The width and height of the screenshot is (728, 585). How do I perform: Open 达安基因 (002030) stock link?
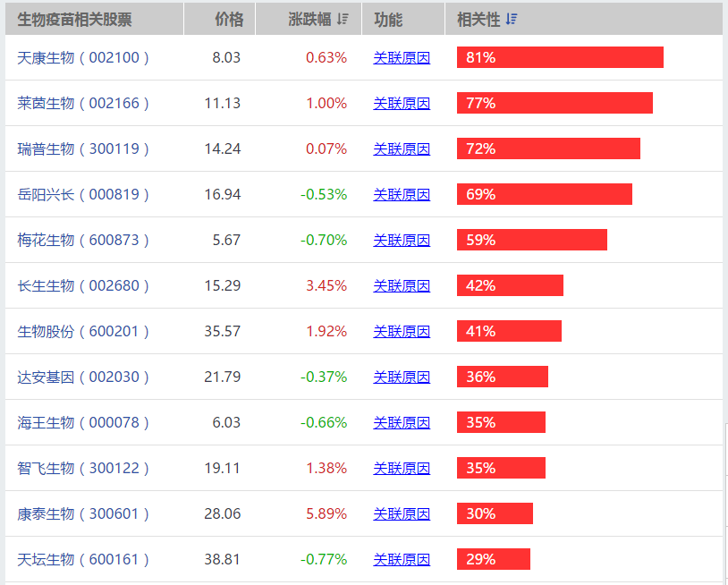click(x=83, y=377)
